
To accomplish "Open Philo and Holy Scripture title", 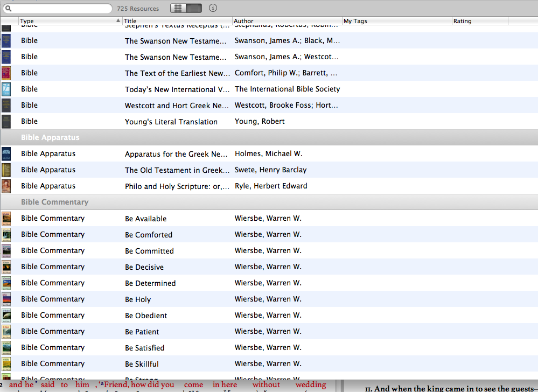I will [177, 186].
